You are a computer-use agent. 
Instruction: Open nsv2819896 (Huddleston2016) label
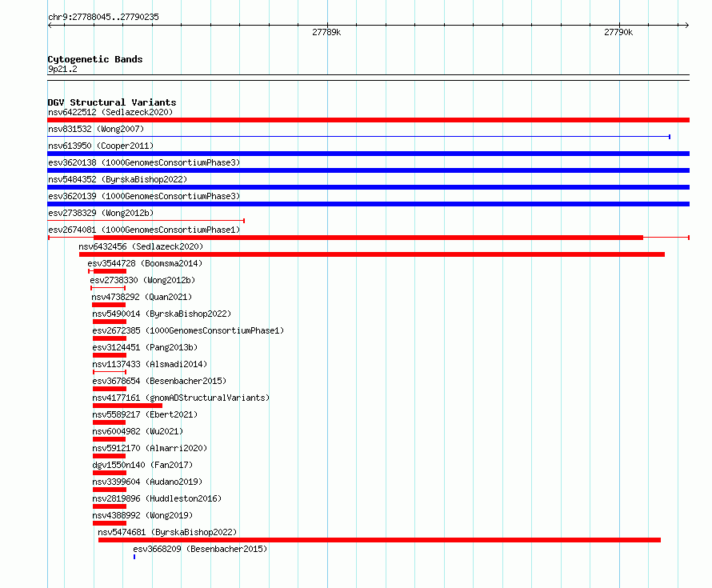[x=157, y=498]
